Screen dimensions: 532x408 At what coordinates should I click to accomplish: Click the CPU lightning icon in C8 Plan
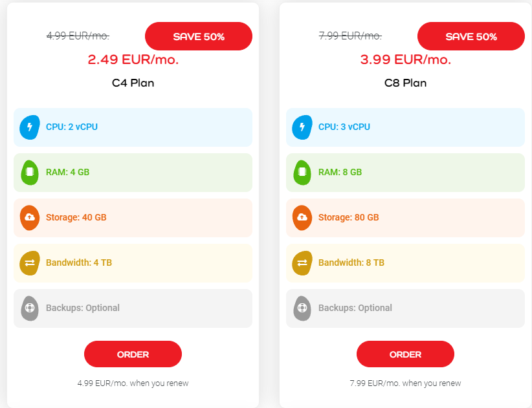(x=302, y=127)
